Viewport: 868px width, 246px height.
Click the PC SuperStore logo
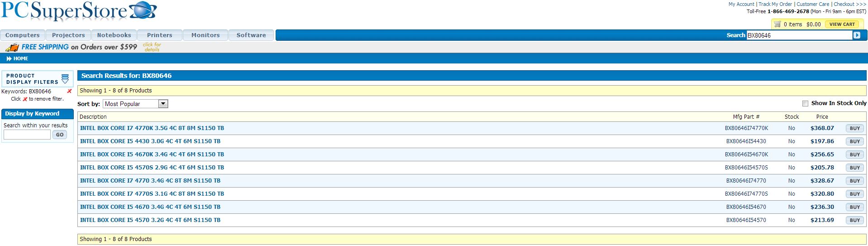79,11
